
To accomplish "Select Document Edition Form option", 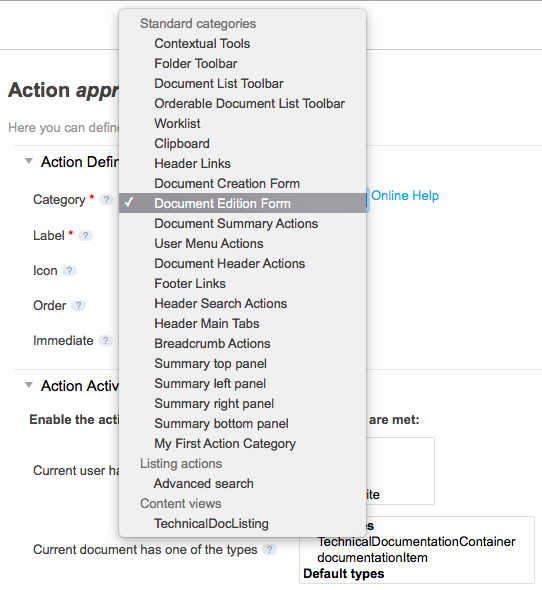I will click(242, 203).
